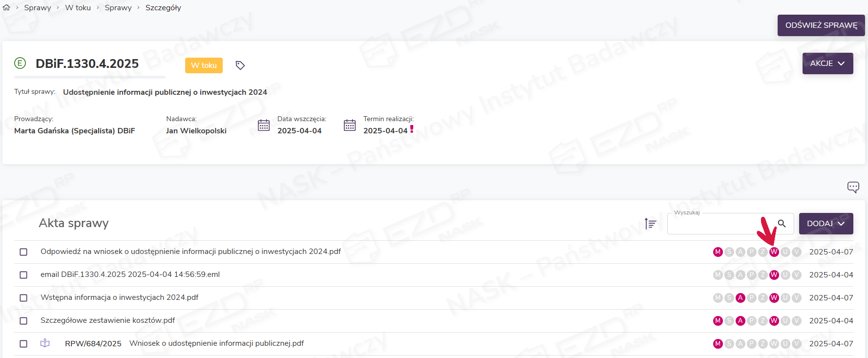Navigate to first Sprawy breadcrumb item

click(x=38, y=8)
